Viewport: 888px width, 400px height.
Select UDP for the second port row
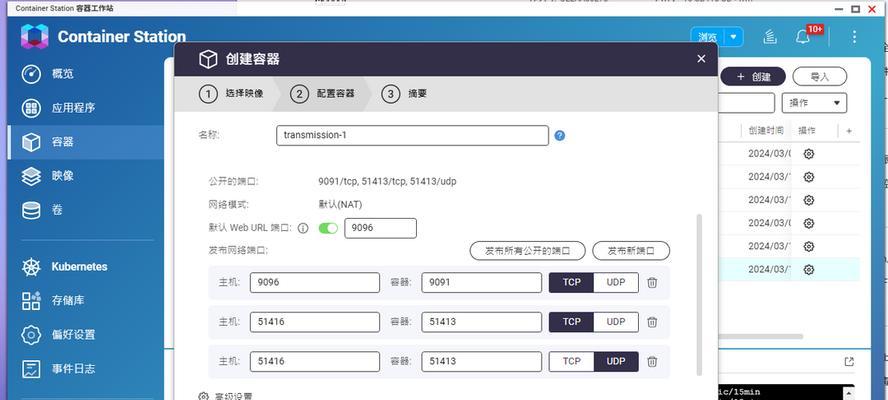(616, 322)
